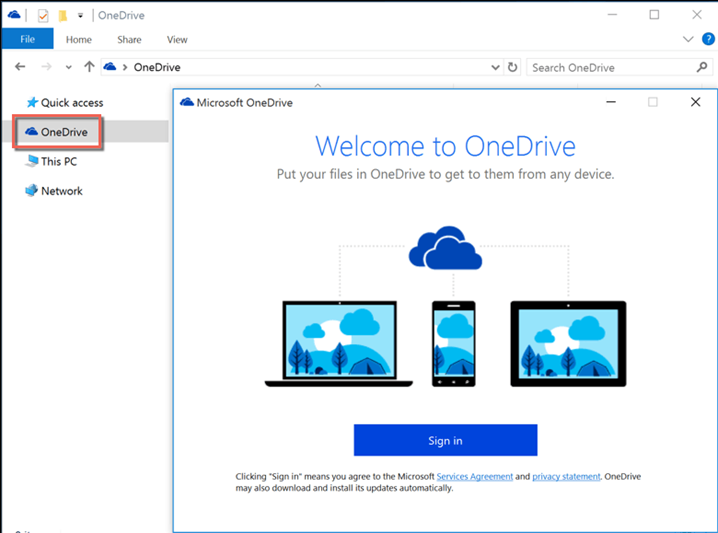Click the OneDrive cloud icon in title bar
718x533 pixels.
coord(14,15)
